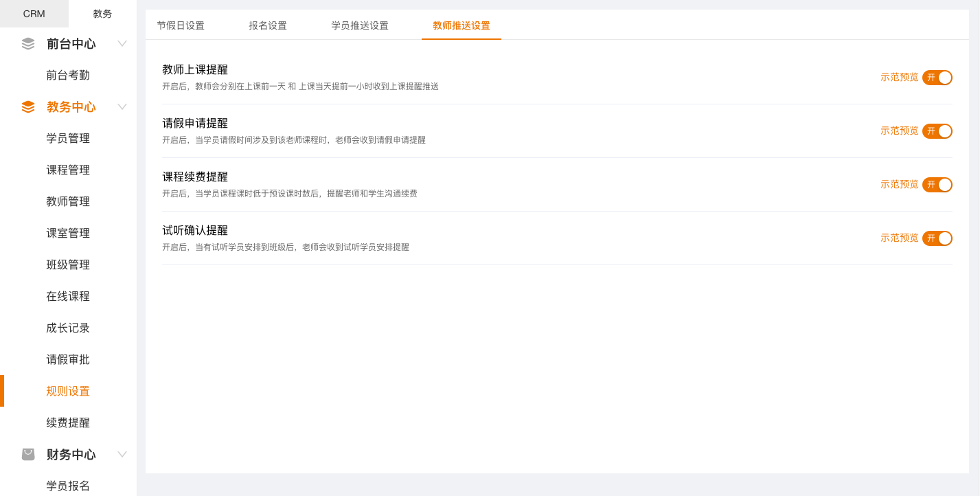The height and width of the screenshot is (496, 980).
Task: Select 前台考勤 in the sidebar
Action: point(68,75)
